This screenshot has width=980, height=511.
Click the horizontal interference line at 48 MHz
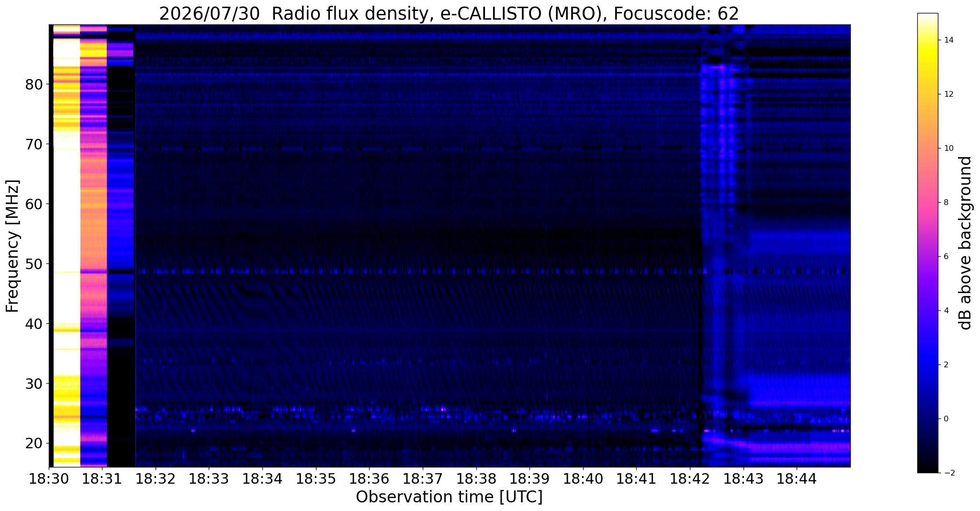(x=449, y=272)
